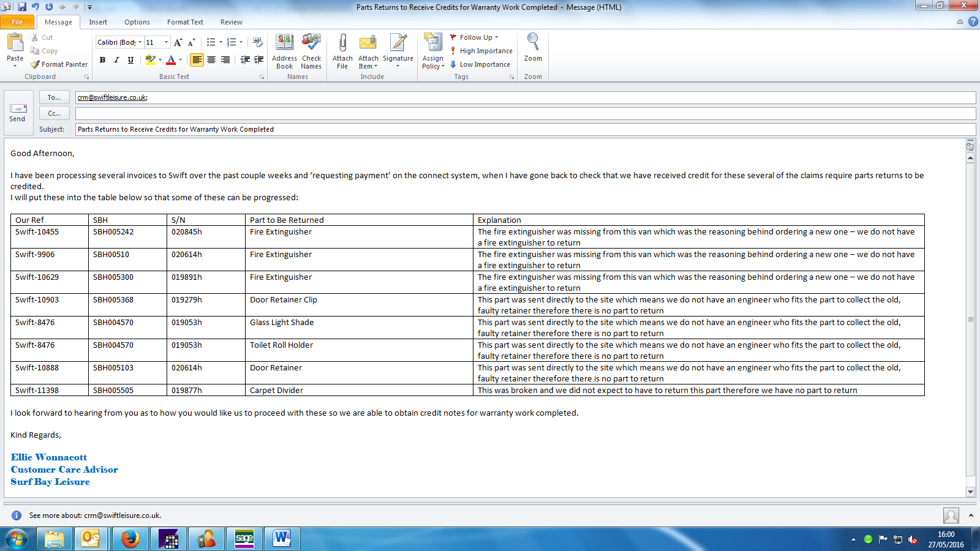Open Firefox from the taskbar
980x551 pixels.
tap(130, 539)
